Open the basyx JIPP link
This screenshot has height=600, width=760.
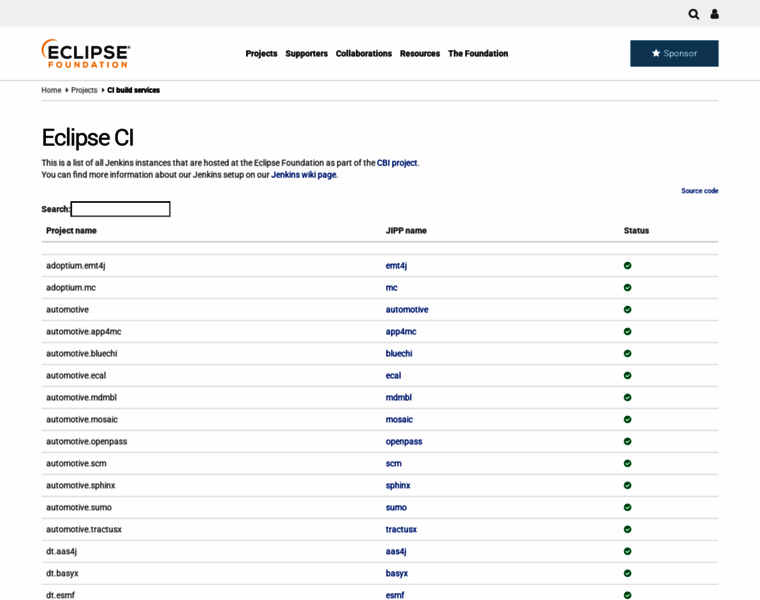click(396, 573)
